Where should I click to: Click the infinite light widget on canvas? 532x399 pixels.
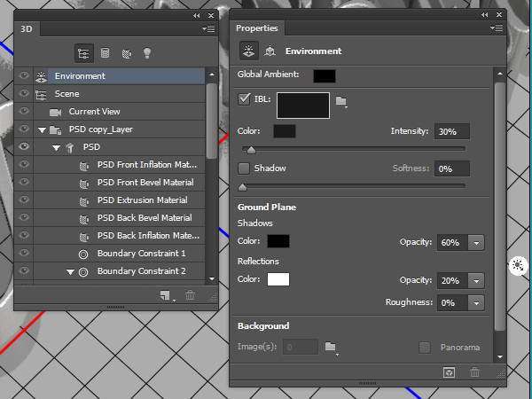pyautogui.click(x=519, y=264)
